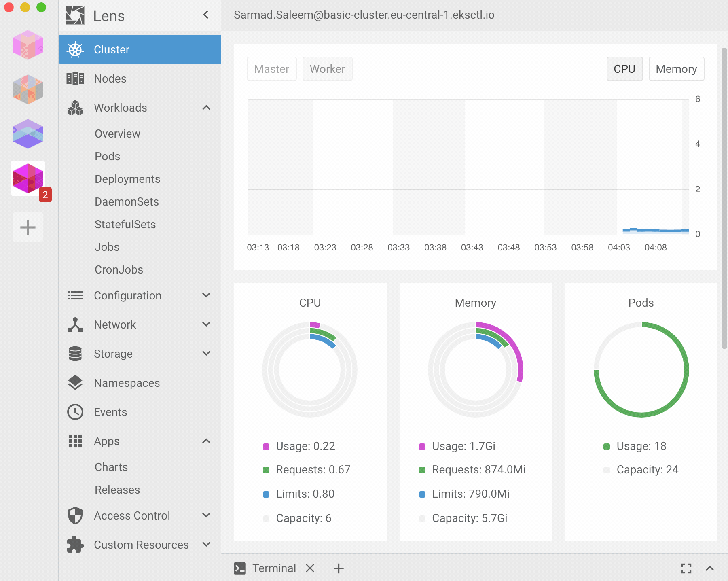This screenshot has height=581, width=728.
Task: Switch to the Terminal tab
Action: point(274,568)
